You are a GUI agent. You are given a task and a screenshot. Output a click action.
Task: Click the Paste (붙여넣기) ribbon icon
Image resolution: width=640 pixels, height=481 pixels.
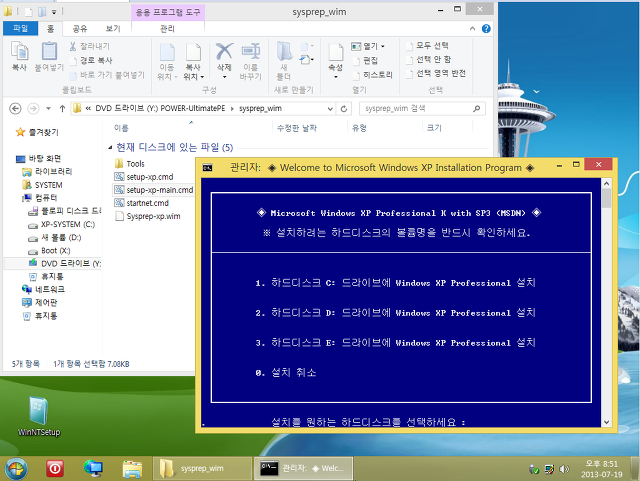[49, 56]
